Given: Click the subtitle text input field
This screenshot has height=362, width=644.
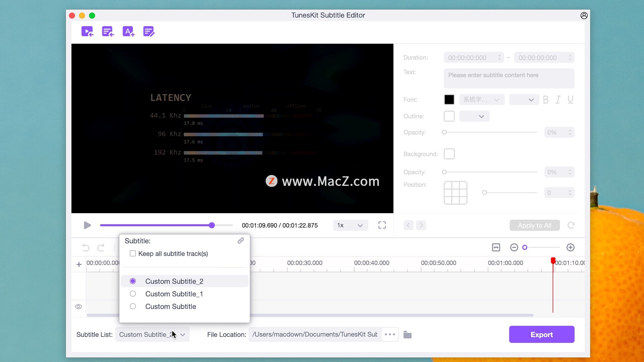Looking at the screenshot, I should pos(509,78).
